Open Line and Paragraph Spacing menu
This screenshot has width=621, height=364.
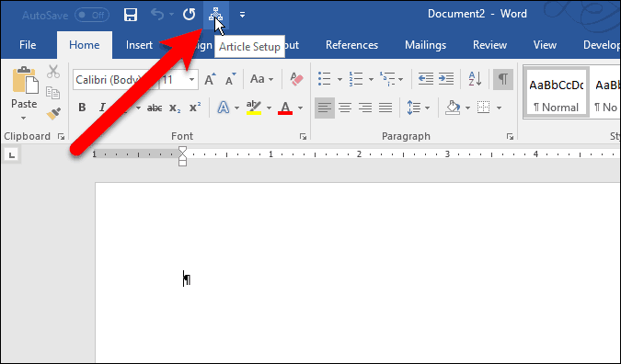[x=419, y=108]
